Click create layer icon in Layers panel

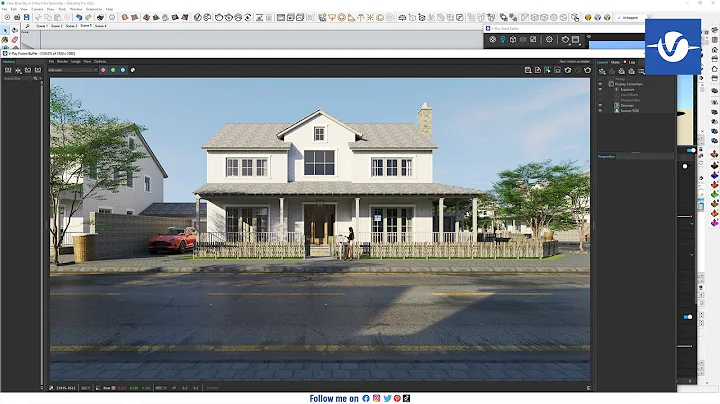pyautogui.click(x=602, y=71)
